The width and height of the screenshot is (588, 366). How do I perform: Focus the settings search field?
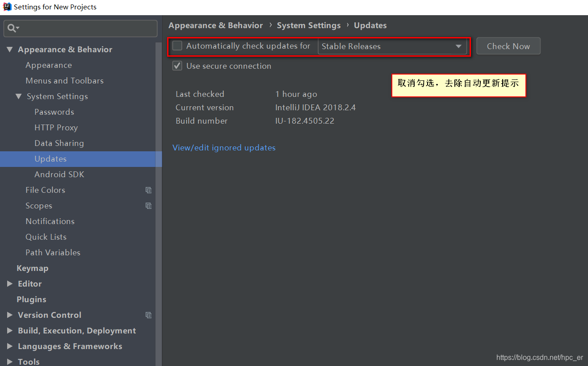pyautogui.click(x=80, y=29)
